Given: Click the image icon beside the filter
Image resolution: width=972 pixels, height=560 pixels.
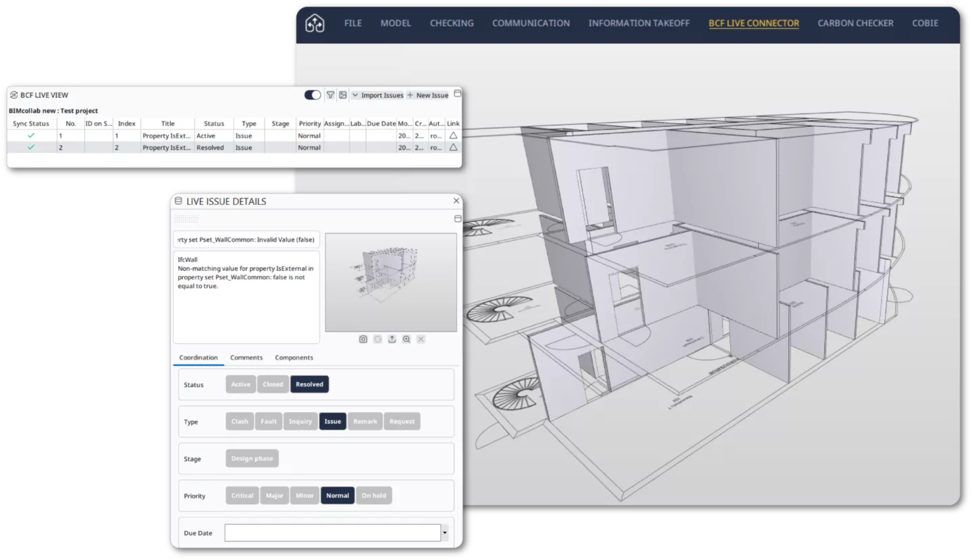Looking at the screenshot, I should [x=343, y=95].
